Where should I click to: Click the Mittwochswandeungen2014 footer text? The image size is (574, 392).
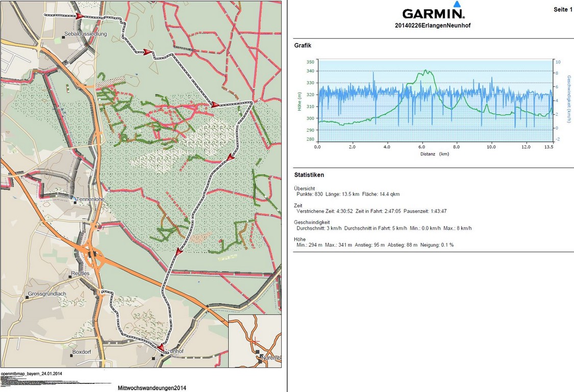[152, 388]
